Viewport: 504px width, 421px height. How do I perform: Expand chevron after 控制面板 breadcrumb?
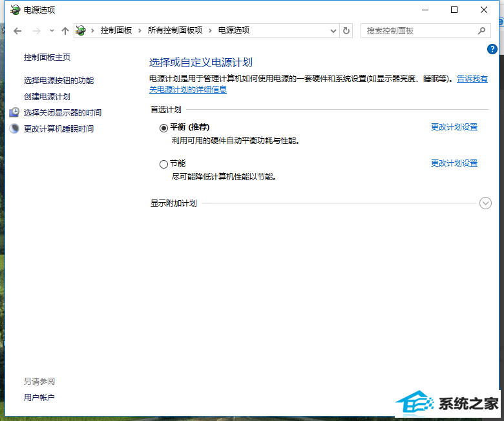point(140,31)
